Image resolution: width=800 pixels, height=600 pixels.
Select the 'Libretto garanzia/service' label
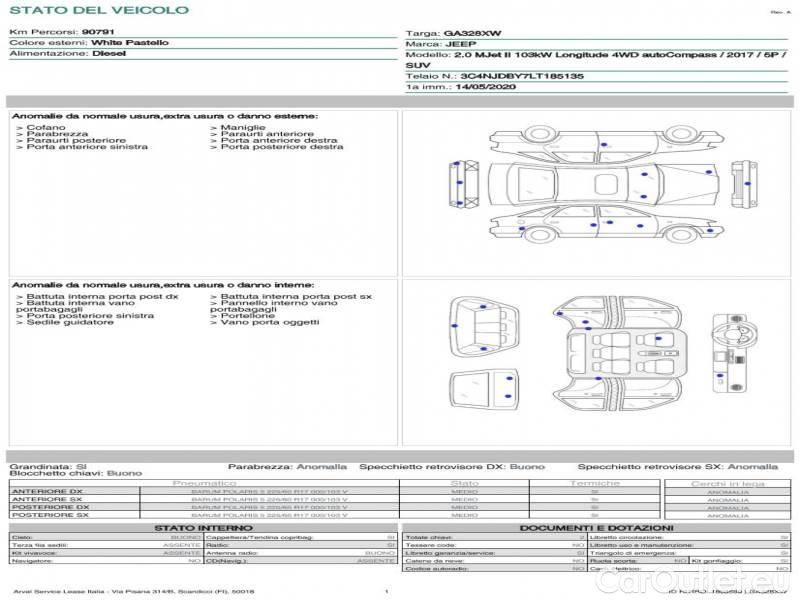tap(450, 553)
